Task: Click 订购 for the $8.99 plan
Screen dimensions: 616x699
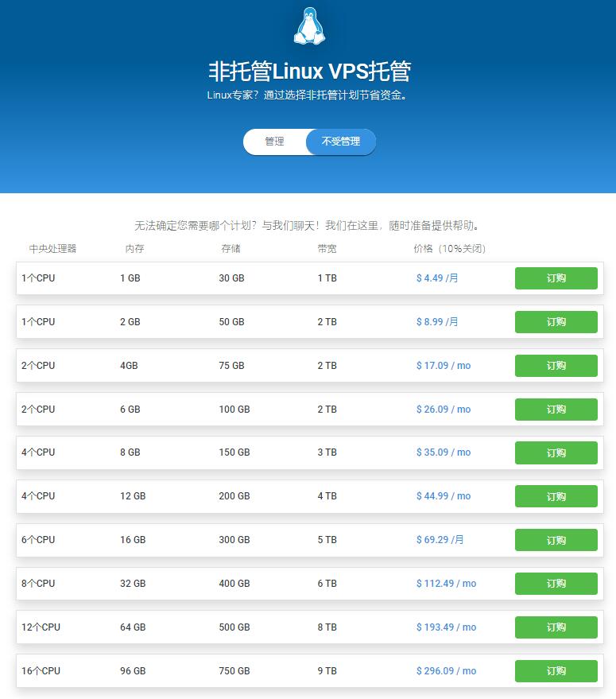Action: 556,322
